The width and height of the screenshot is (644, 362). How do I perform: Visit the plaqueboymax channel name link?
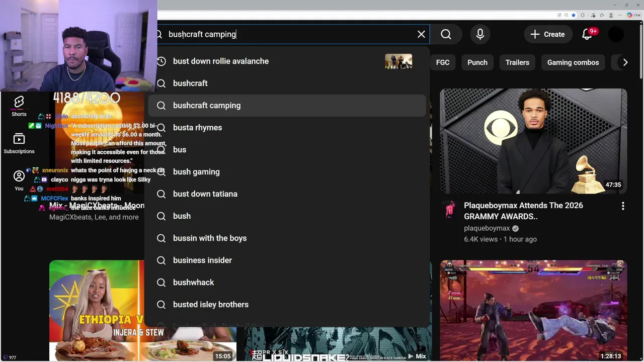[x=487, y=228]
